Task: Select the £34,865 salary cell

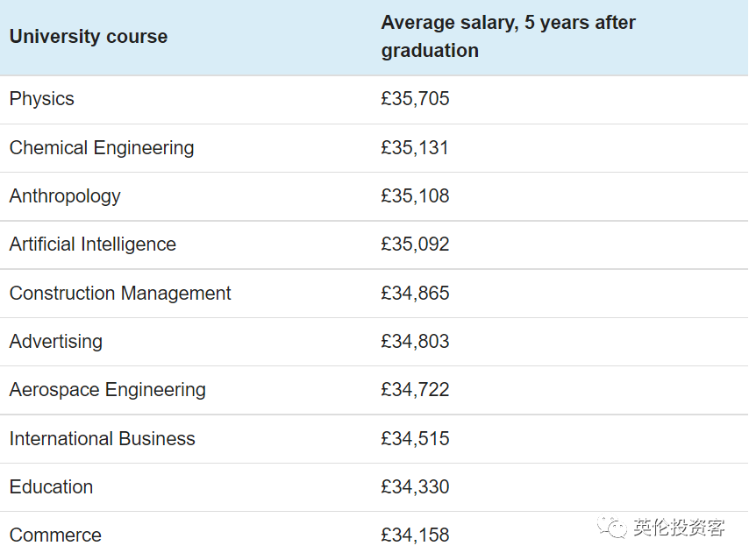Action: point(415,294)
